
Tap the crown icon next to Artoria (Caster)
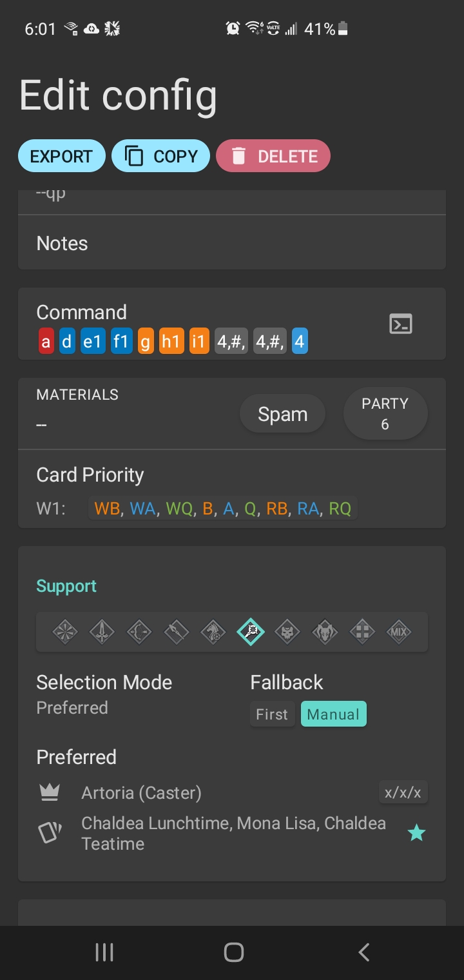(50, 792)
